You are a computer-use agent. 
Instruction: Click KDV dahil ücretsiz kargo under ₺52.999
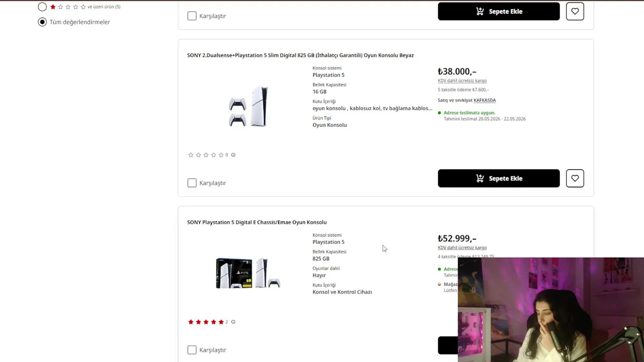pos(462,247)
